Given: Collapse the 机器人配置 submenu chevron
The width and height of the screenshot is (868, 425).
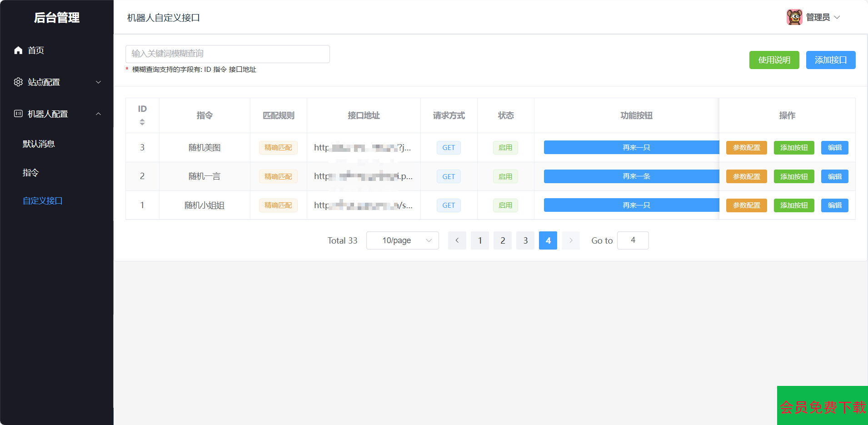Looking at the screenshot, I should coord(98,114).
